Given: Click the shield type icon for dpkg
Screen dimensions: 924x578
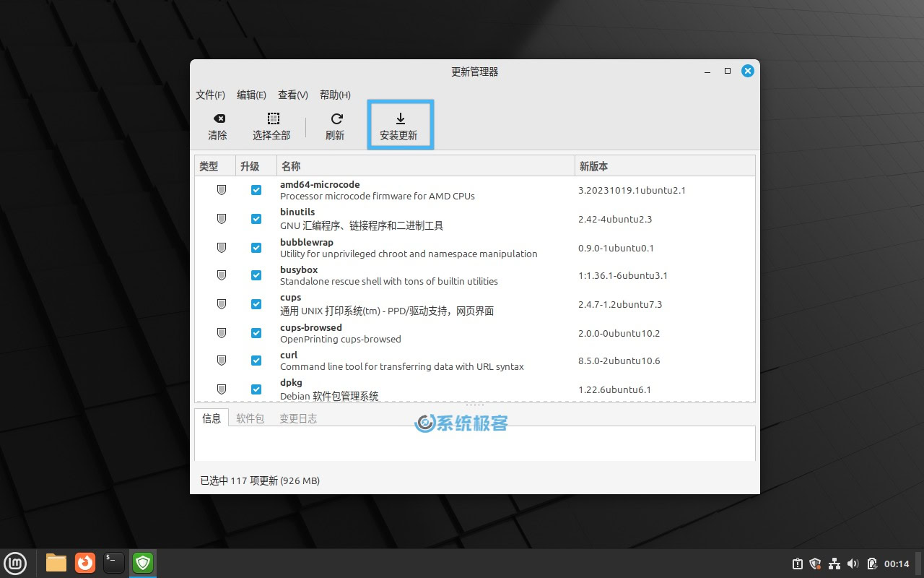Looking at the screenshot, I should pyautogui.click(x=222, y=389).
